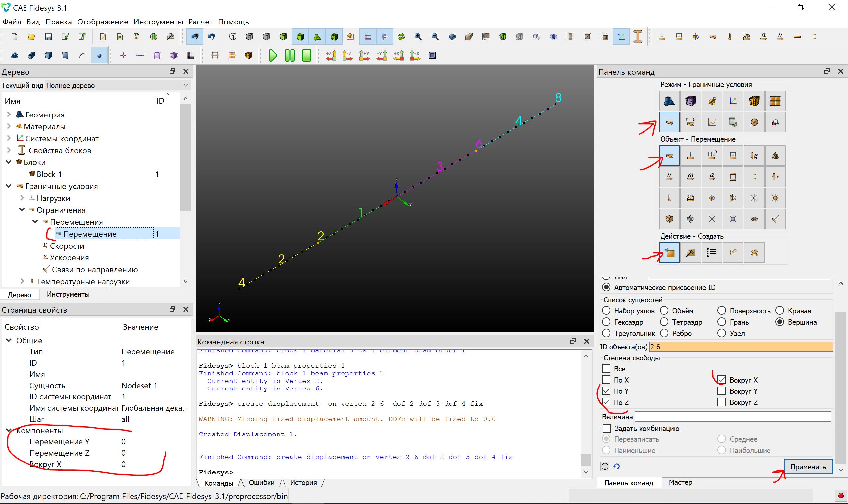Select the curve selection tool
The width and height of the screenshot is (848, 504).
point(82,55)
